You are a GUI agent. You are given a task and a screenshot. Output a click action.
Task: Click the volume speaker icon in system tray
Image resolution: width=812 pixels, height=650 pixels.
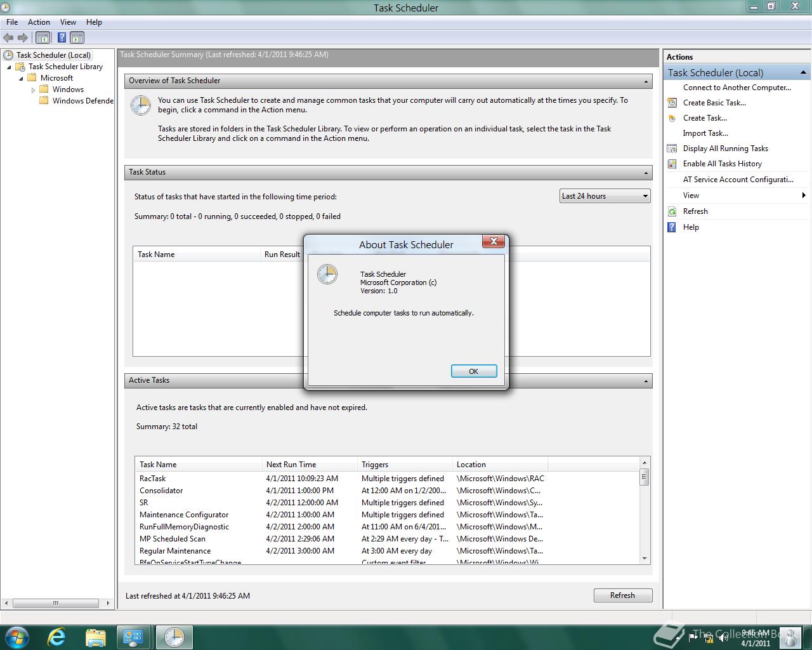(x=723, y=637)
